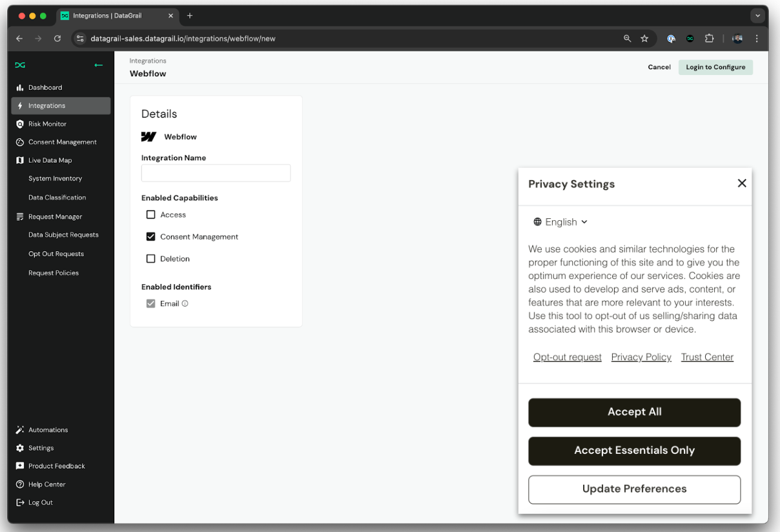The image size is (780, 532).
Task: Open Chrome three-dot menu
Action: (x=756, y=39)
